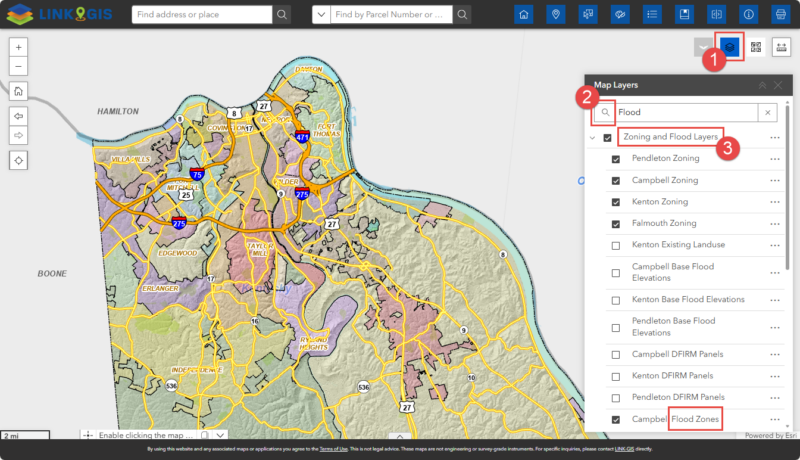Screen dimensions: 800x460
Task: Open the print tool
Action: coord(781,14)
